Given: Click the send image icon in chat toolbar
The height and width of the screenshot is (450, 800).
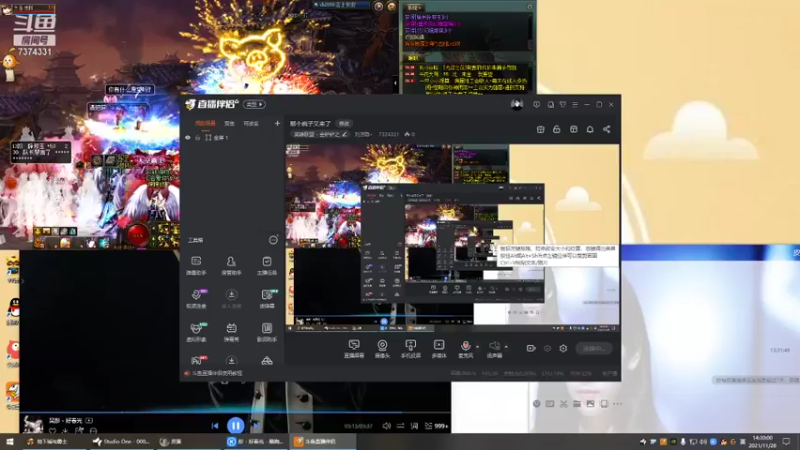Looking at the screenshot, I should (590, 404).
